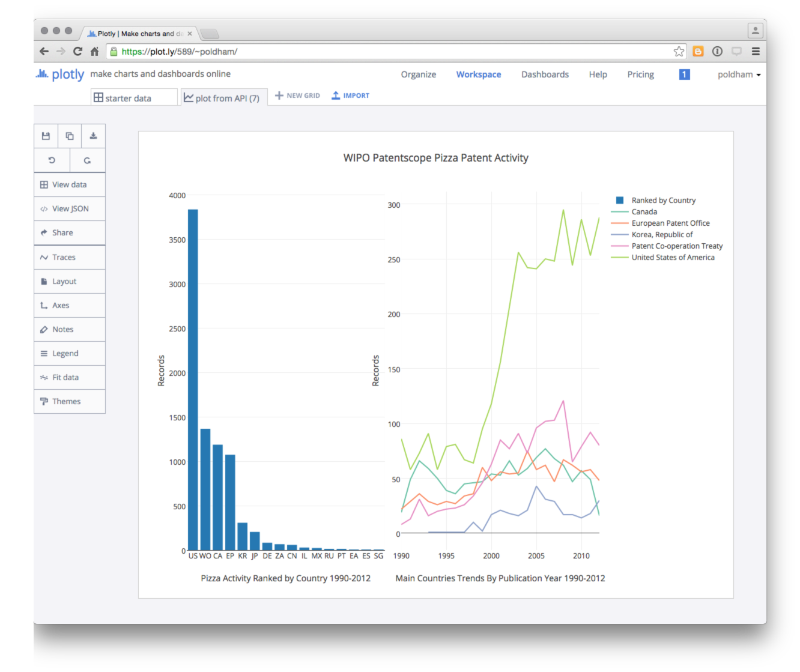Open the poldham account dropdown
The width and height of the screenshot is (800, 672).
pos(738,74)
